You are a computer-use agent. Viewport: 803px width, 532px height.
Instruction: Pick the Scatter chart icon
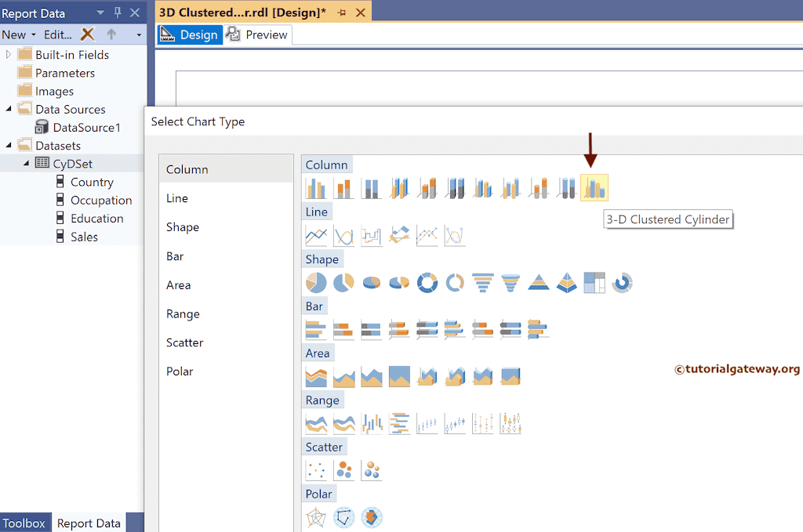click(316, 470)
